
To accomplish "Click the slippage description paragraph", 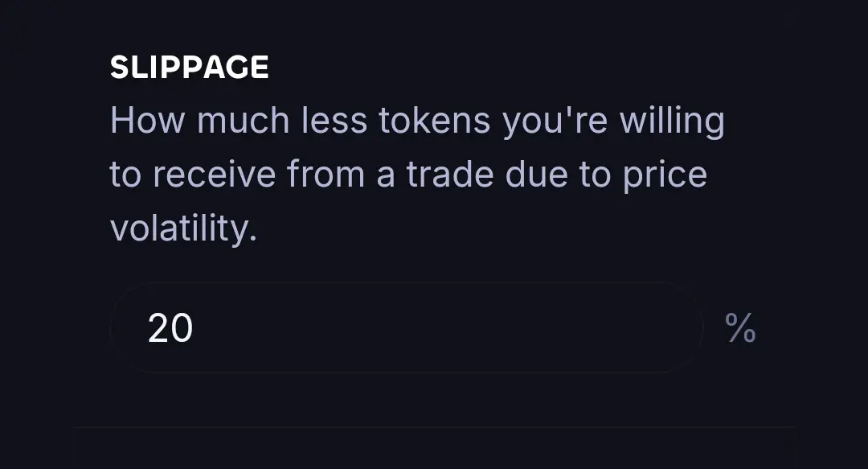I will tap(417, 174).
